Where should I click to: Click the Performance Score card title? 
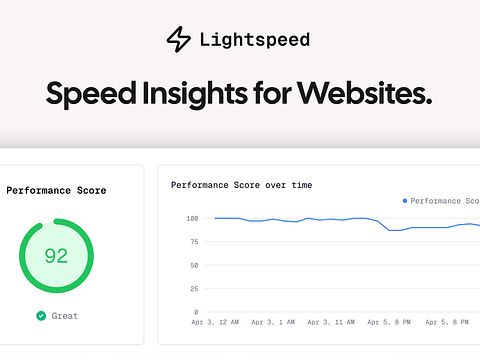(56, 191)
